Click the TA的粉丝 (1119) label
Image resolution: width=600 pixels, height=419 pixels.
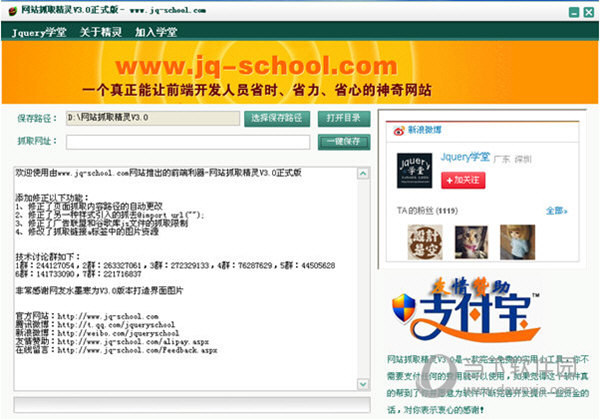(427, 211)
